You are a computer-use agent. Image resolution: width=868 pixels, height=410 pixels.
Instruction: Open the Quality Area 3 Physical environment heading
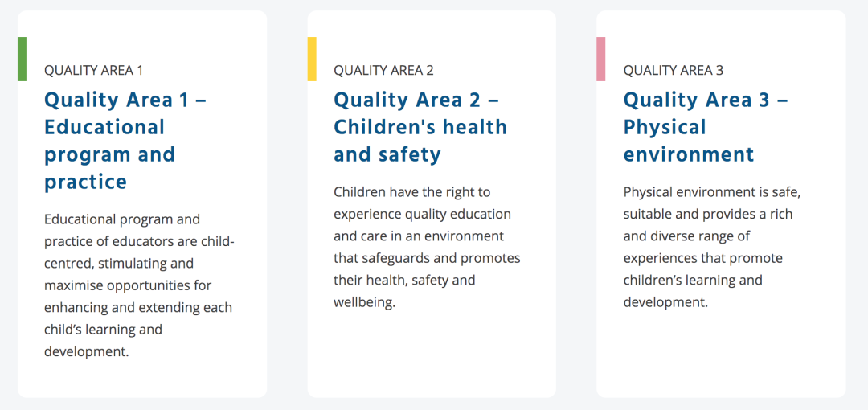point(706,128)
